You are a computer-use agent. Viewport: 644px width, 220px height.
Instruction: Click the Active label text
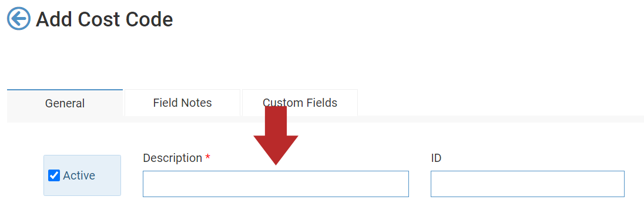coord(79,175)
